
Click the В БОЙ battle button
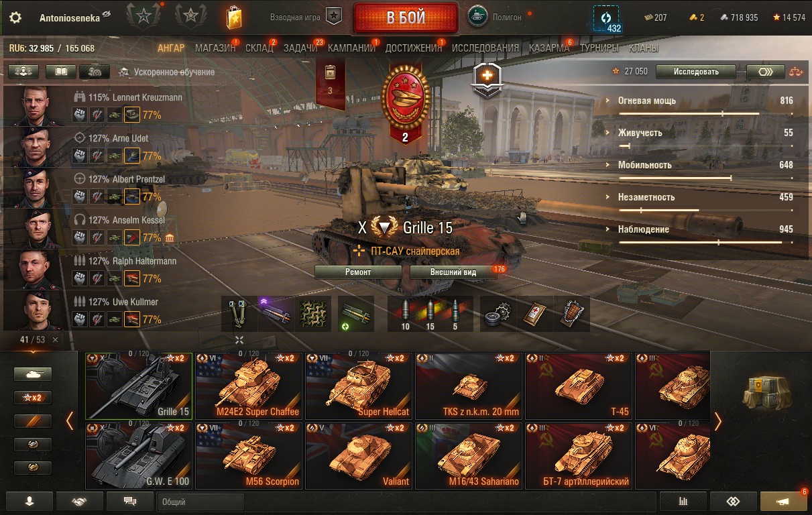coord(406,17)
